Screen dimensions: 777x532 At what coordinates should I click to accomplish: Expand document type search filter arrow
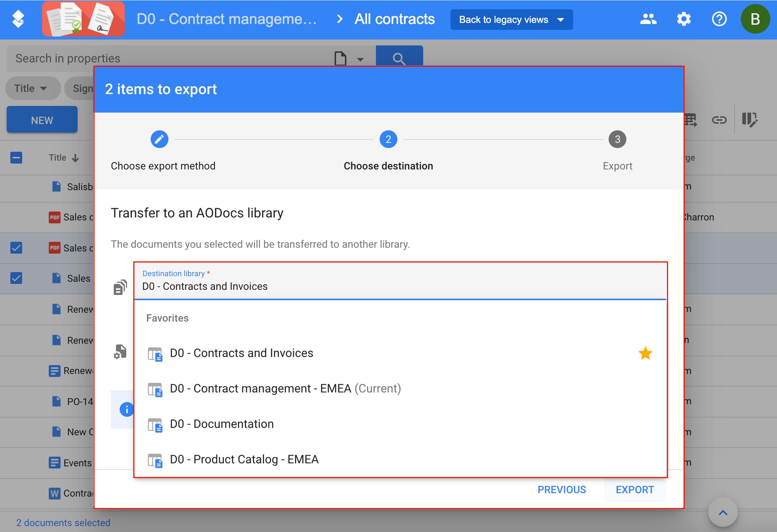pyautogui.click(x=360, y=59)
